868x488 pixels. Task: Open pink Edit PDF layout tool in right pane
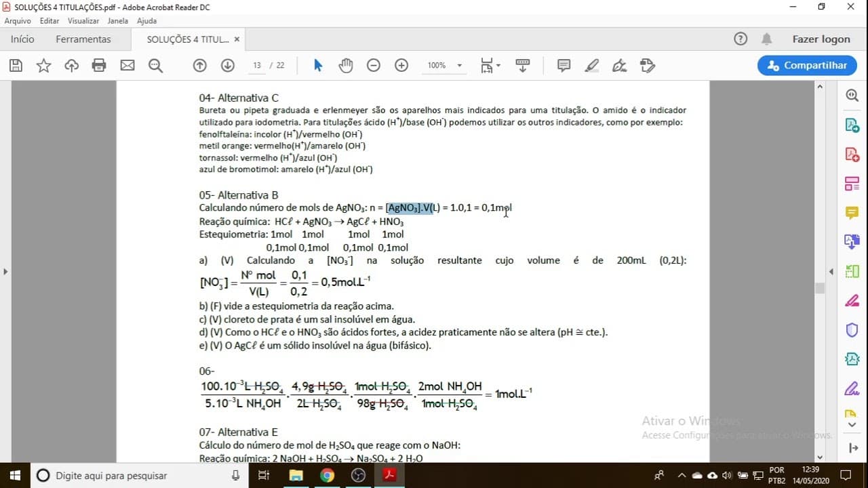(x=852, y=184)
